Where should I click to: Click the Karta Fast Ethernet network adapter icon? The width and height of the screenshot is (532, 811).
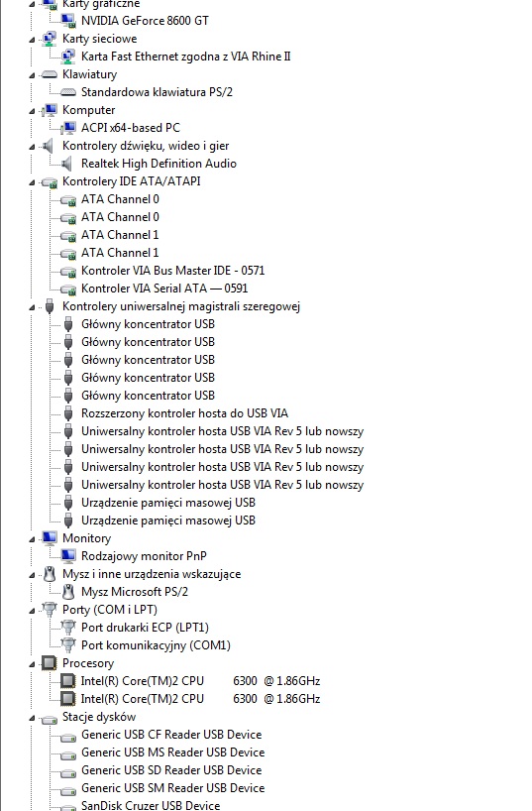(68, 57)
